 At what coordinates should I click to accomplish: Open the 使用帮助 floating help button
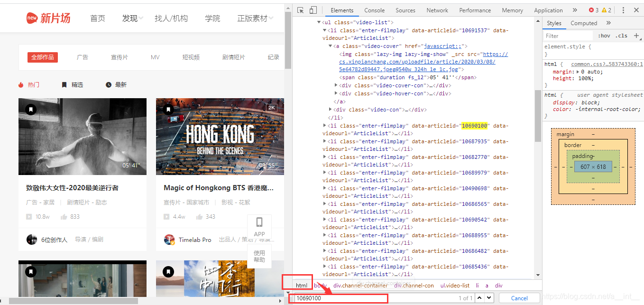[x=259, y=256]
